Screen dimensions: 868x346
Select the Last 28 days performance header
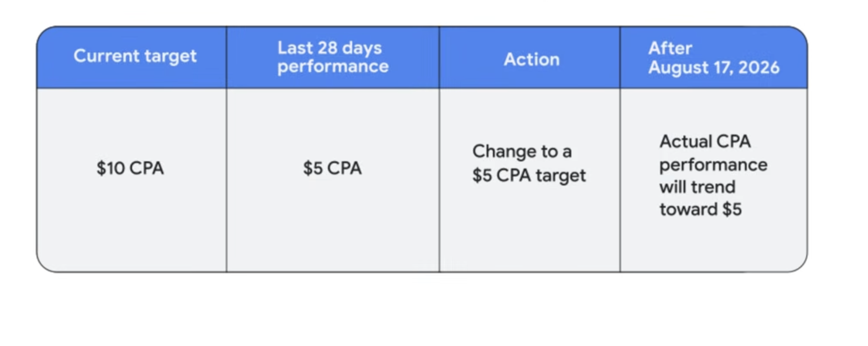[x=333, y=57]
